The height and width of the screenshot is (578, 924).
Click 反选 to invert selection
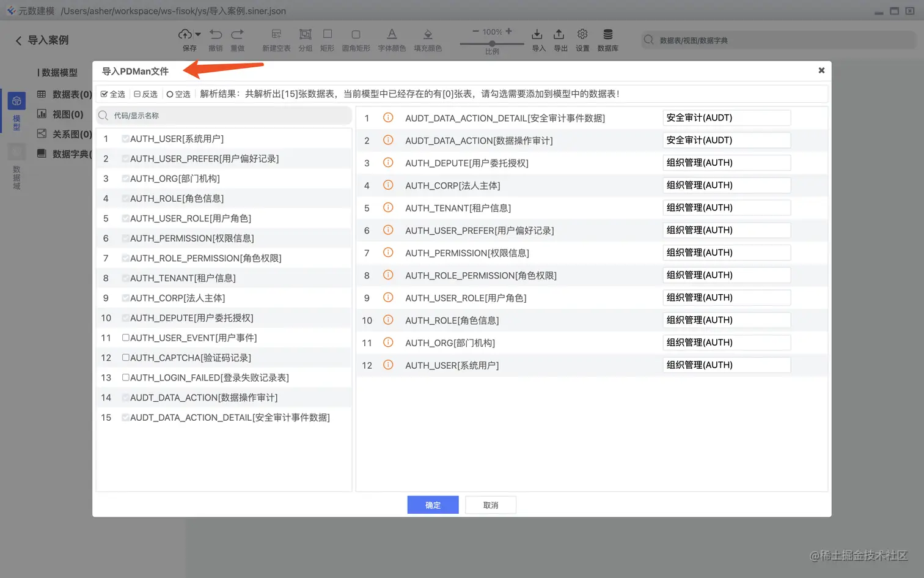[x=146, y=94]
